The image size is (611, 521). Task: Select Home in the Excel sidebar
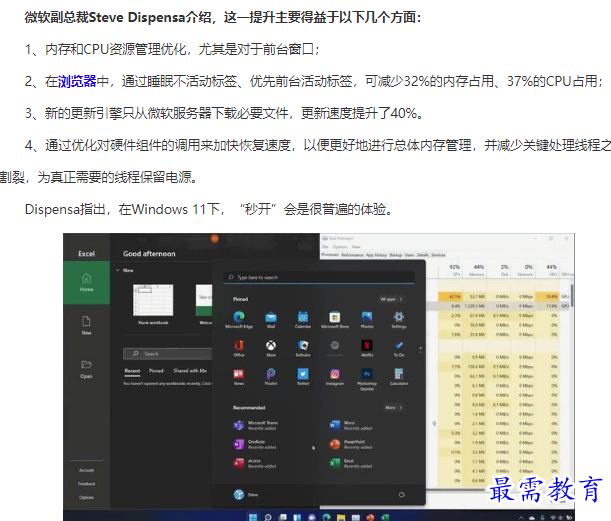pyautogui.click(x=86, y=282)
